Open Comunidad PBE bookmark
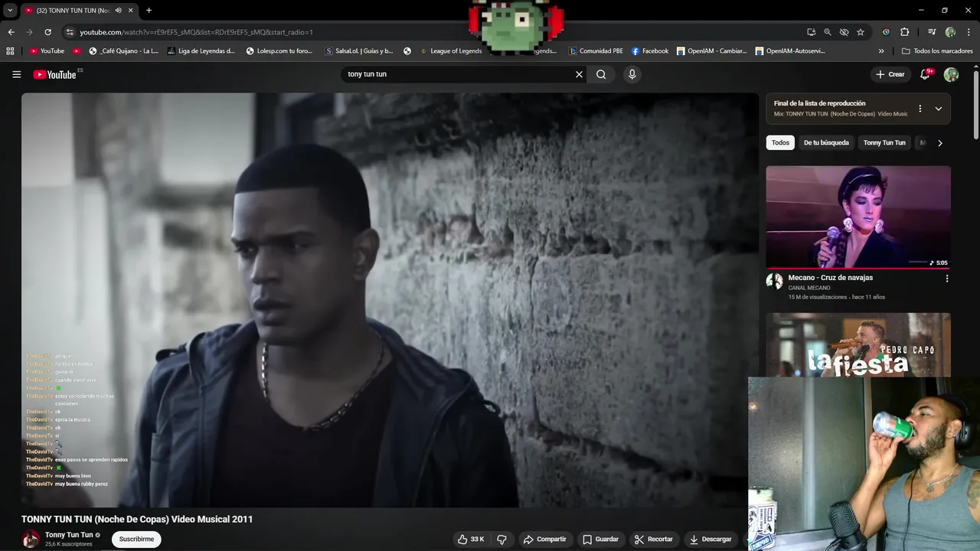This screenshot has height=551, width=980. click(596, 51)
